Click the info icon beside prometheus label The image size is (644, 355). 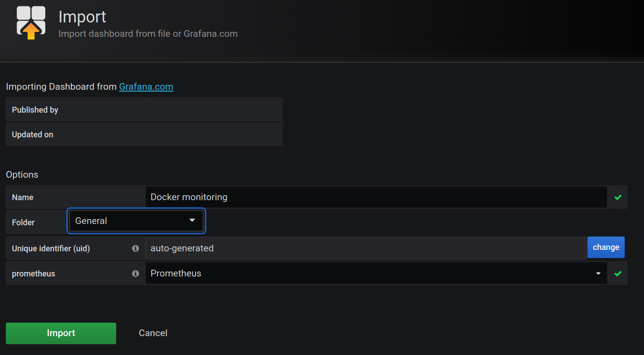[135, 273]
